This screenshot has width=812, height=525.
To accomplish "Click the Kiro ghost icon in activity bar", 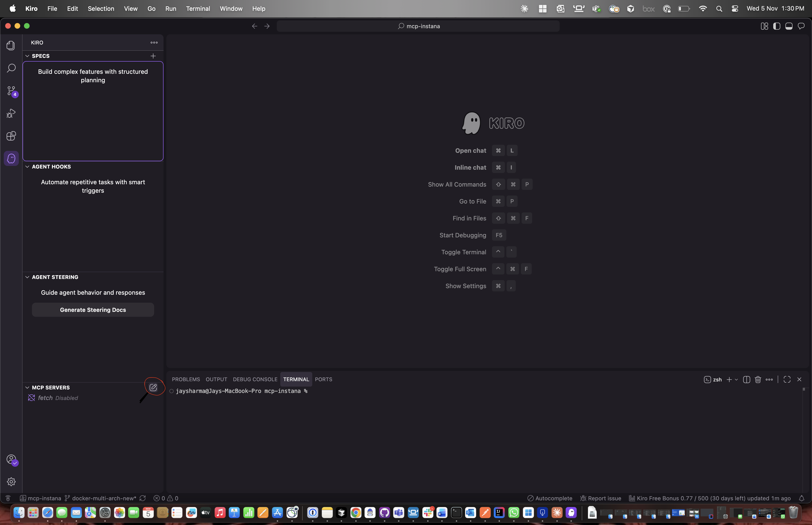I will (11, 159).
